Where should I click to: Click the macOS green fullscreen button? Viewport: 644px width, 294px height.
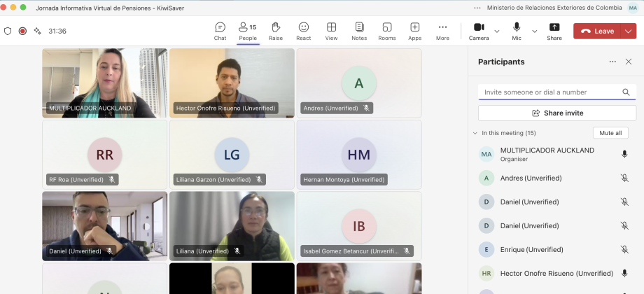(x=23, y=8)
